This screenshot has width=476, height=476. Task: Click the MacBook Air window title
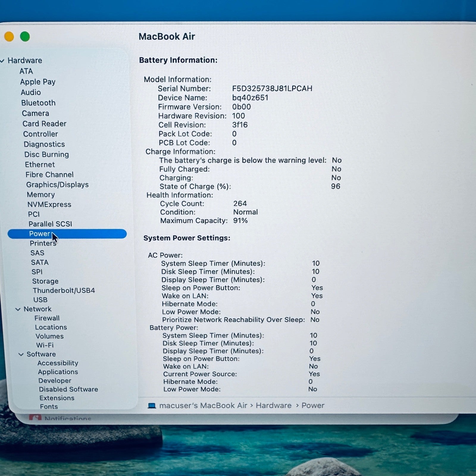pyautogui.click(x=167, y=36)
